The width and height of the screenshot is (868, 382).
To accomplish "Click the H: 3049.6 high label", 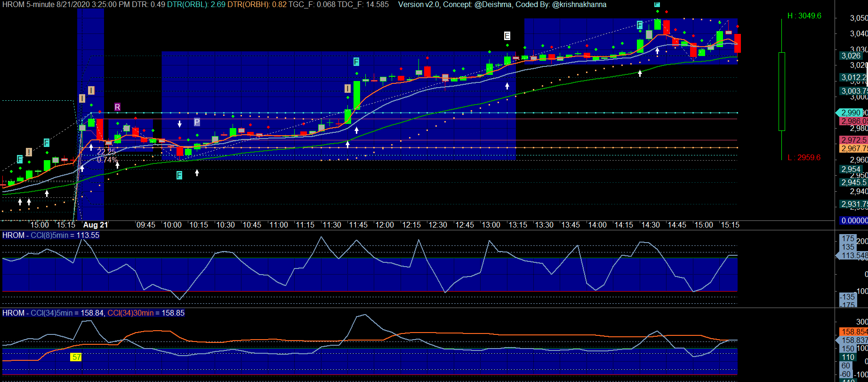I will tap(804, 16).
